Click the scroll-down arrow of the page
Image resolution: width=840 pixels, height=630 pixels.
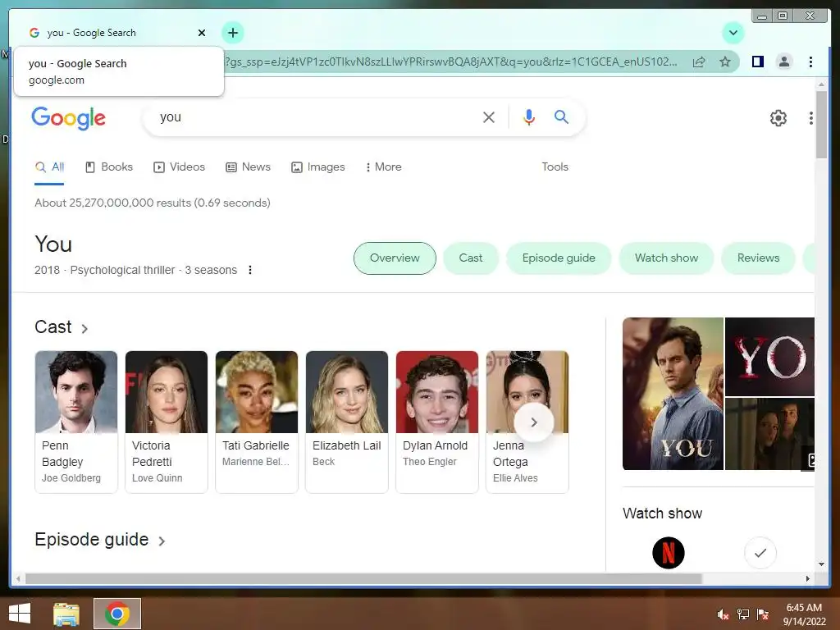click(821, 564)
